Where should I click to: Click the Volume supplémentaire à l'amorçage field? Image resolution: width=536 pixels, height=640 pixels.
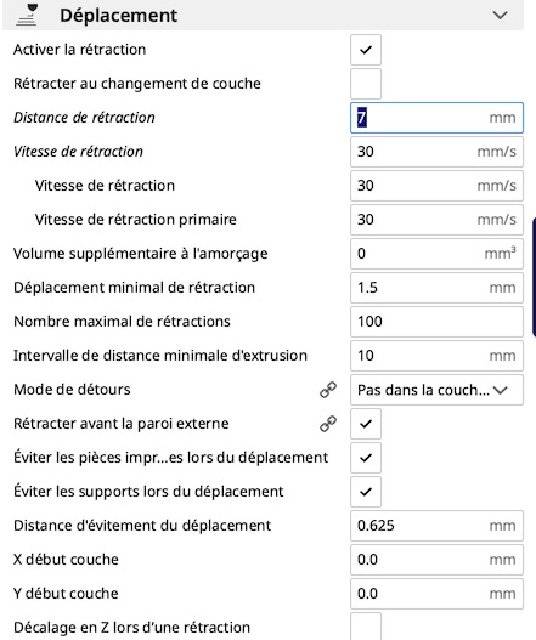(437, 253)
